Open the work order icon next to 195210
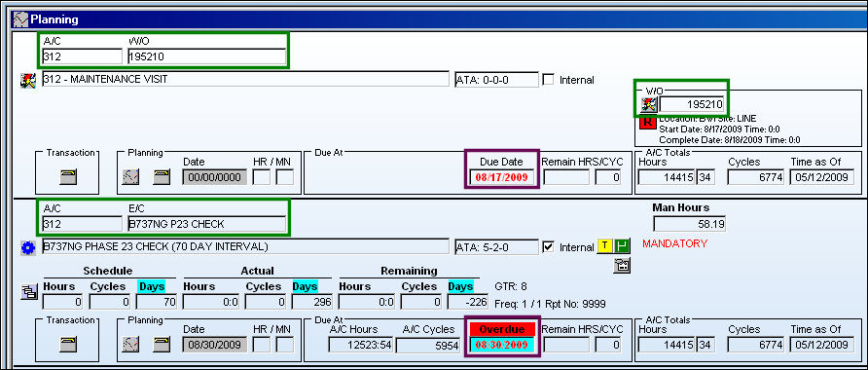The width and height of the screenshot is (868, 370). pyautogui.click(x=649, y=103)
